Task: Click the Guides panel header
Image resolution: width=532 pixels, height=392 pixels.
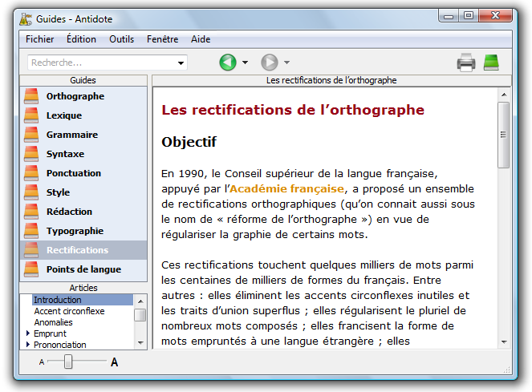Action: click(83, 80)
